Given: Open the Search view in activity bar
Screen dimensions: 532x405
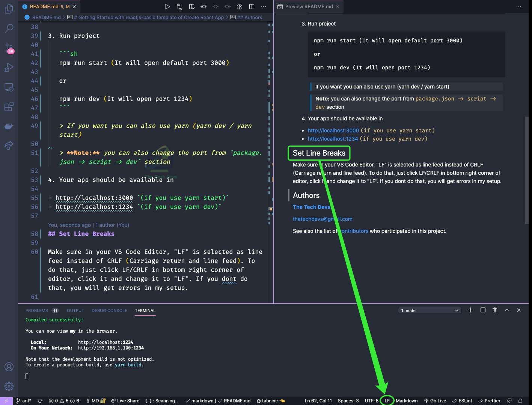Looking at the screenshot, I should tap(9, 28).
